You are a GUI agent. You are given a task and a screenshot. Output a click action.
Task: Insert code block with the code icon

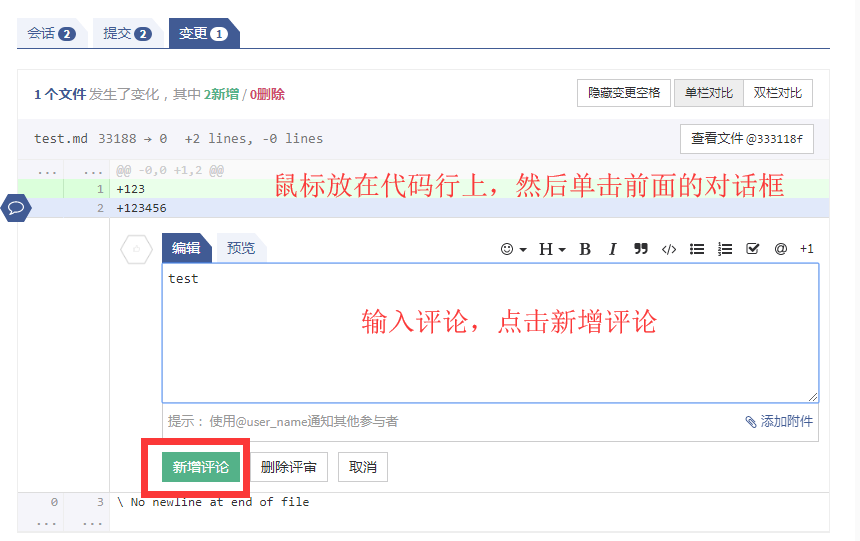coord(669,249)
